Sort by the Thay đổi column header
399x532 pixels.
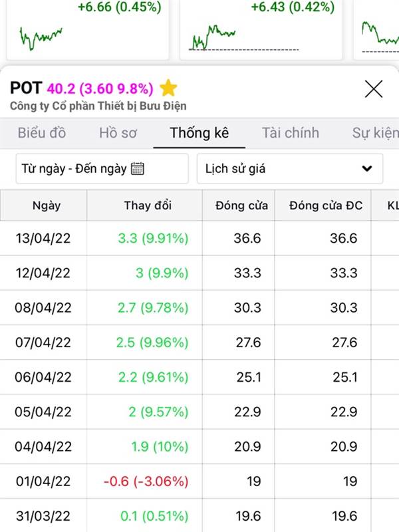(x=148, y=205)
